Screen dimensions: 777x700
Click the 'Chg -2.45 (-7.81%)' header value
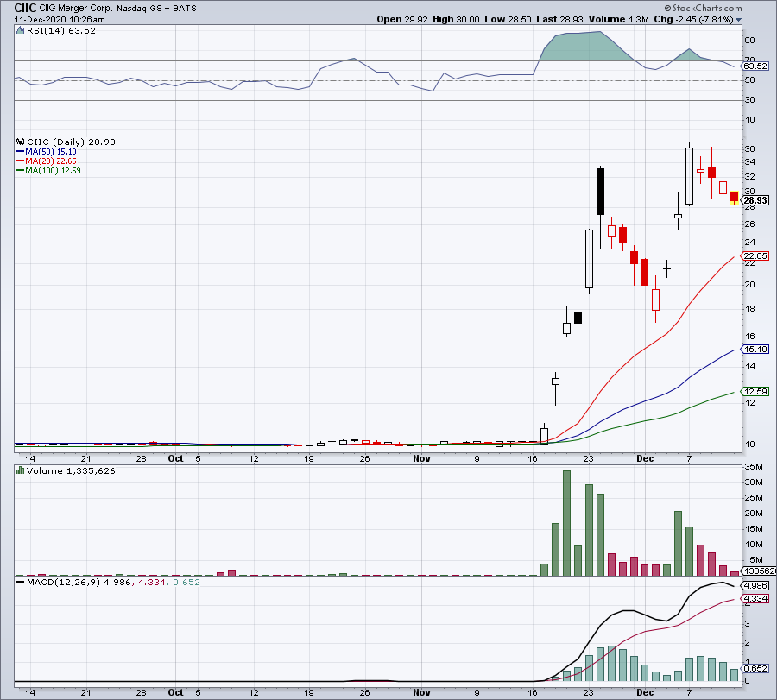click(693, 19)
